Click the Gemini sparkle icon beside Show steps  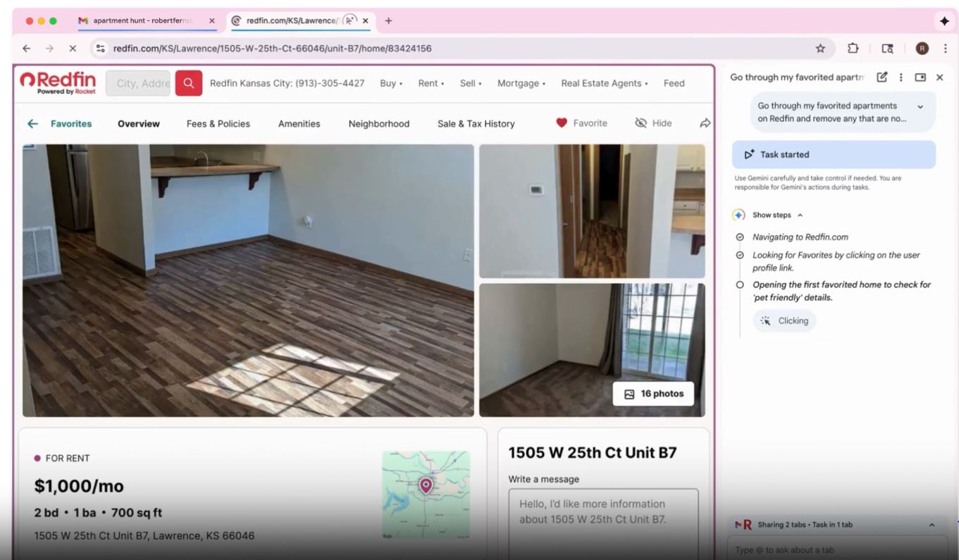pyautogui.click(x=738, y=215)
